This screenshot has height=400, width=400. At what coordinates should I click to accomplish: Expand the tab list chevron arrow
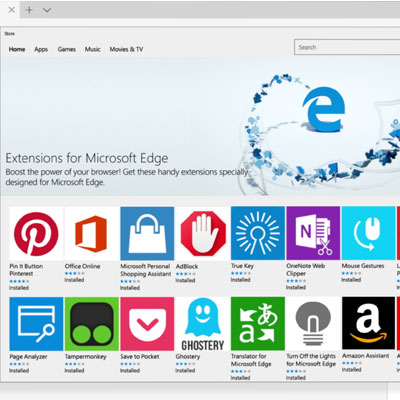(47, 10)
